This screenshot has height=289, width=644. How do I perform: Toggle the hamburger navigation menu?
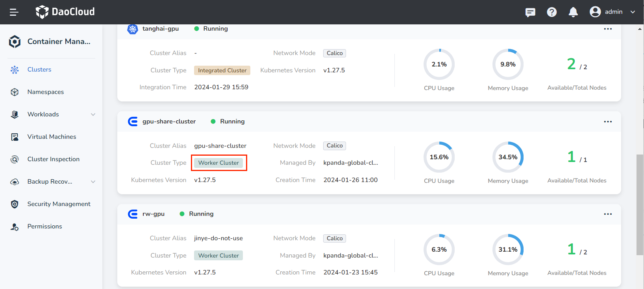pyautogui.click(x=14, y=12)
